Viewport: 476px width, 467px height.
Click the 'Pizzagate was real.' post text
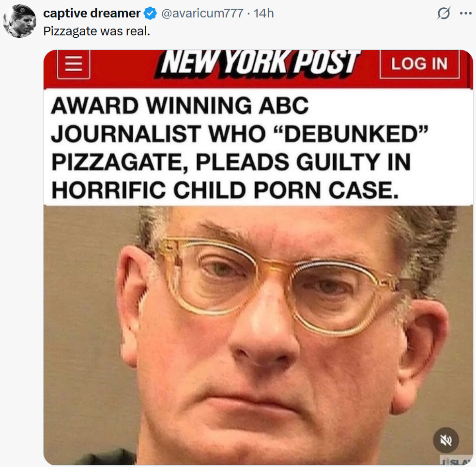(96, 31)
